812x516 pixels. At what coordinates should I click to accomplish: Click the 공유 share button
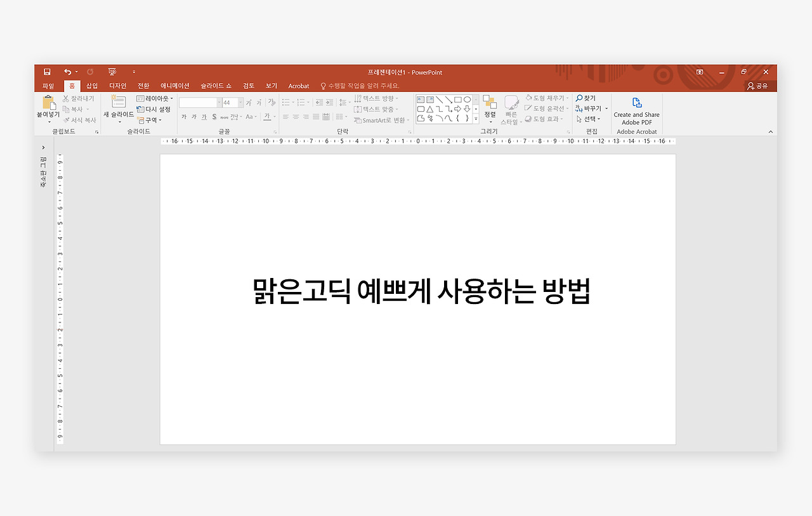coord(758,85)
